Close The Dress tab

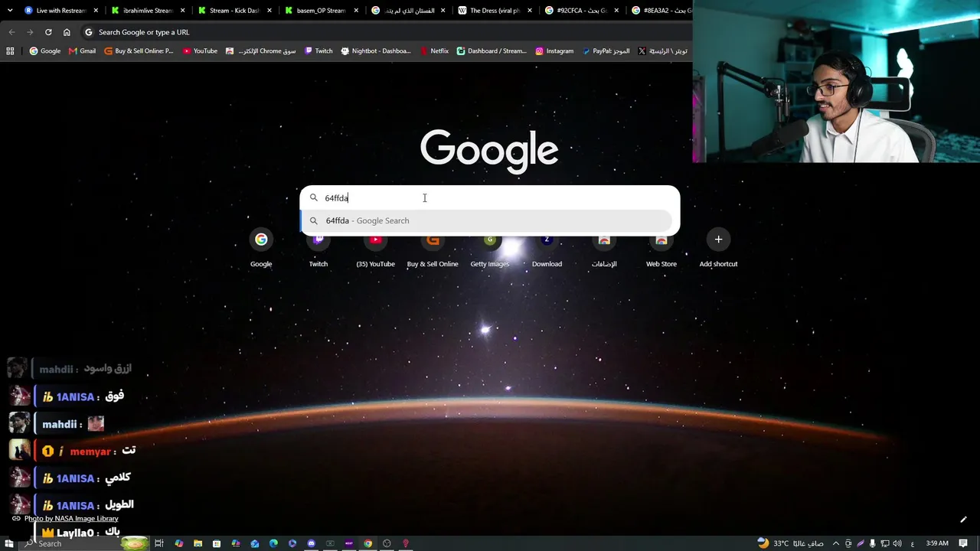point(529,11)
